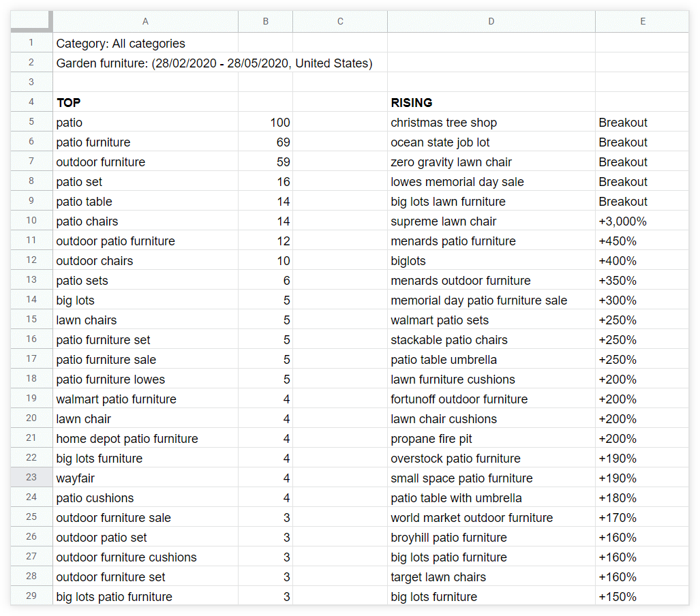700x616 pixels.
Task: Select the 'patio table' cell
Action: pos(146,201)
